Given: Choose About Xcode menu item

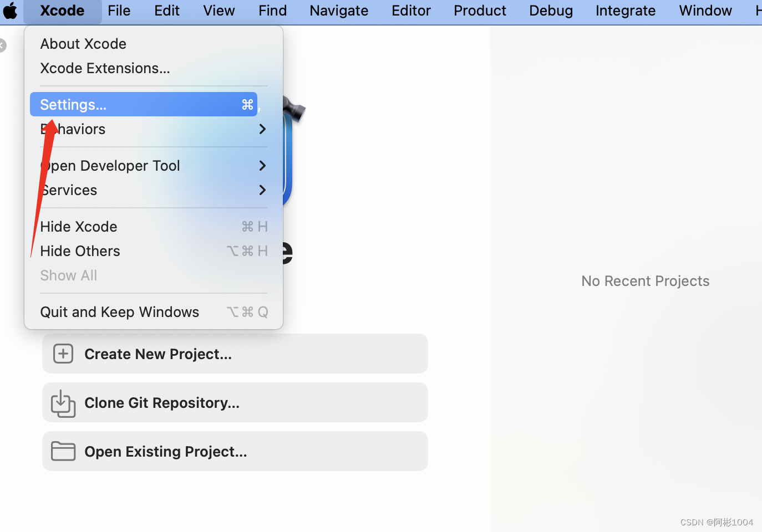Looking at the screenshot, I should click(154, 44).
